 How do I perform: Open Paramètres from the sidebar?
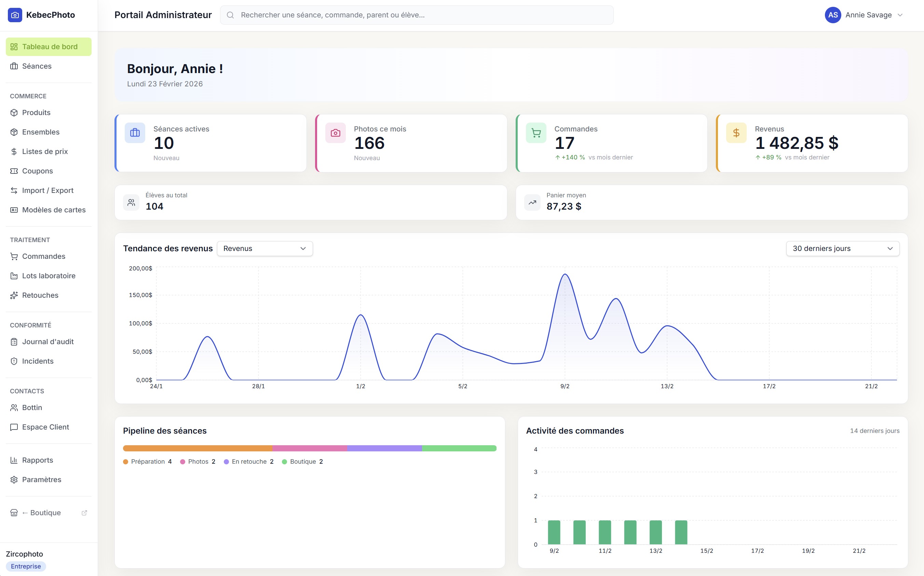point(42,480)
